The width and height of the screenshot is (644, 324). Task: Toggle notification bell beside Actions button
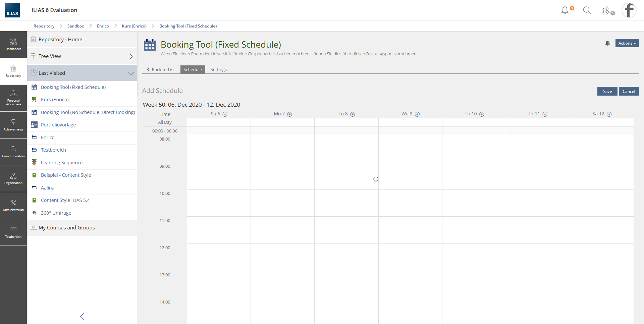click(607, 43)
